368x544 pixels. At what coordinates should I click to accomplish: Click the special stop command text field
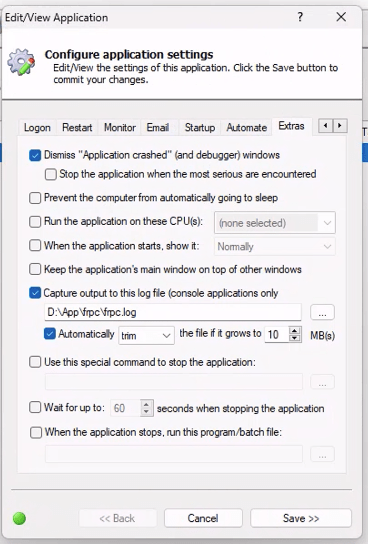point(174,382)
